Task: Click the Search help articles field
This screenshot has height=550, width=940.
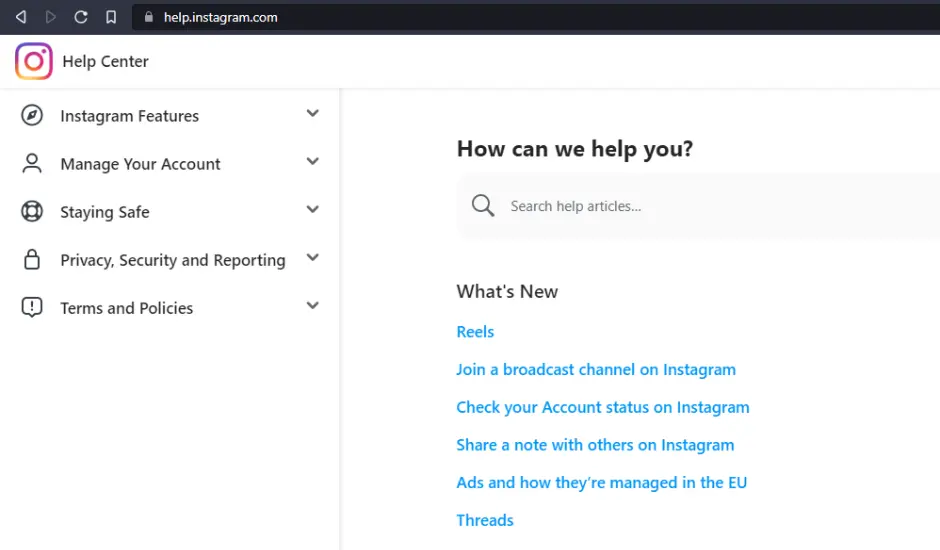Action: tap(698, 206)
